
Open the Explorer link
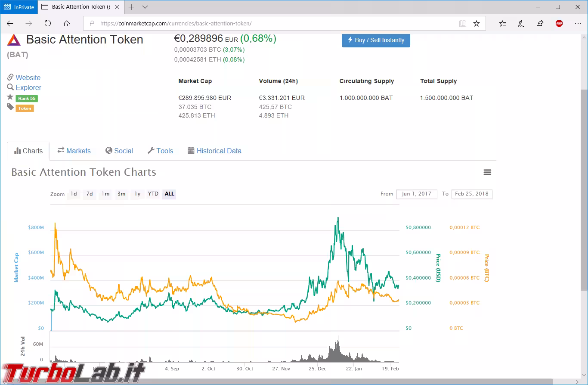pyautogui.click(x=28, y=87)
